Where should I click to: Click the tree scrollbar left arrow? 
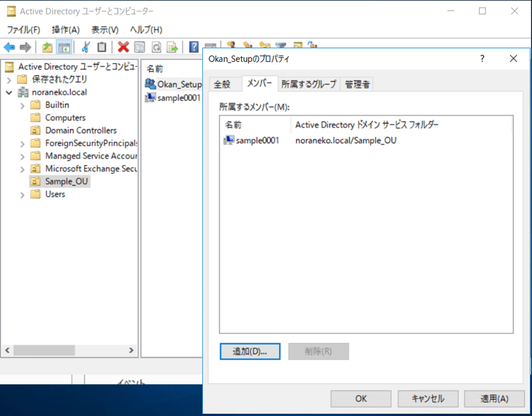tap(8, 350)
